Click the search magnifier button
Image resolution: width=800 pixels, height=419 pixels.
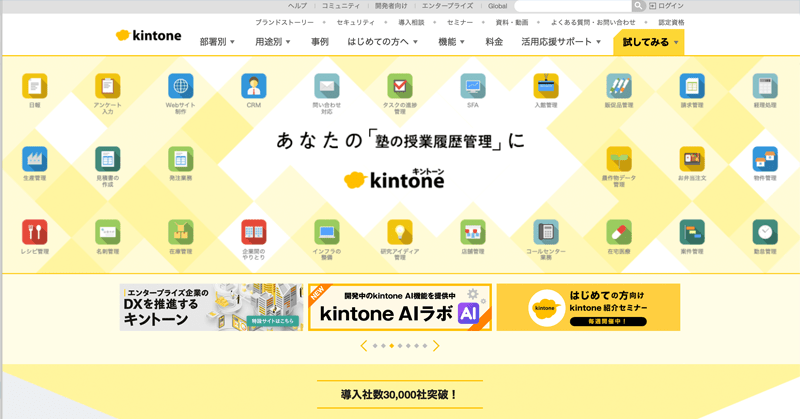[638, 6]
